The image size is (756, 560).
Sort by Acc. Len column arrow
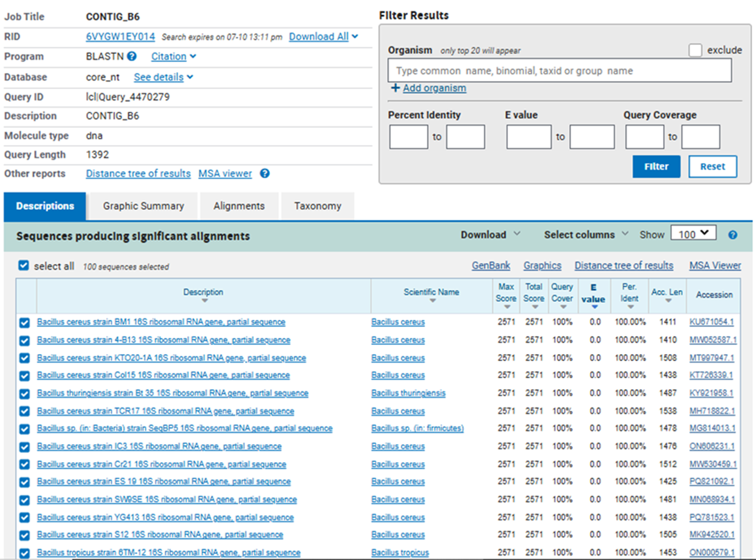coord(668,300)
